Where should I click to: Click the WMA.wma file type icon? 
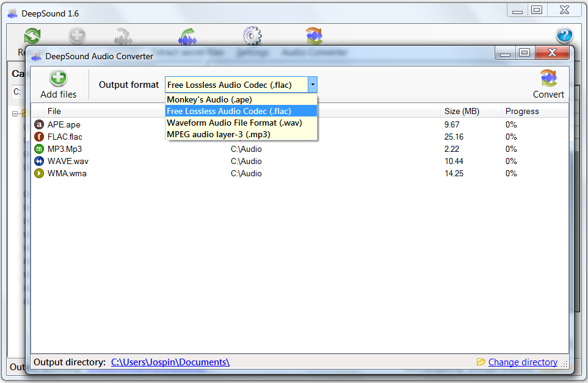coord(39,173)
